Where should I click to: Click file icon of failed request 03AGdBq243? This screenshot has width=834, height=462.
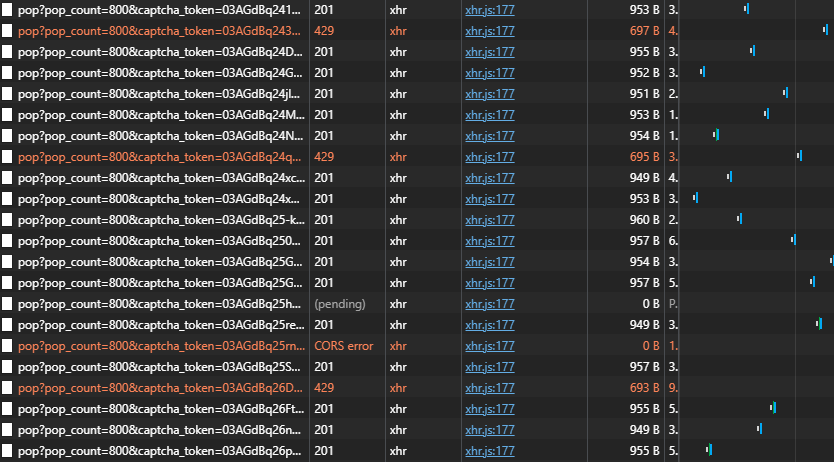pyautogui.click(x=7, y=31)
